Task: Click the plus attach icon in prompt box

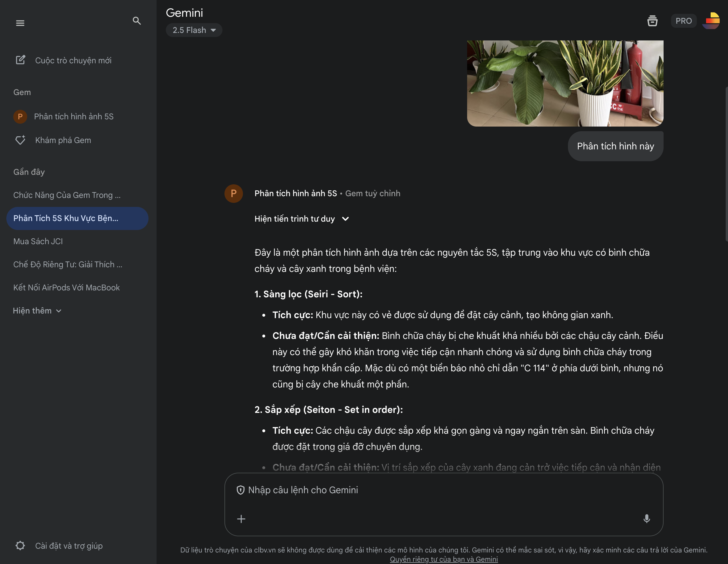Action: [241, 519]
